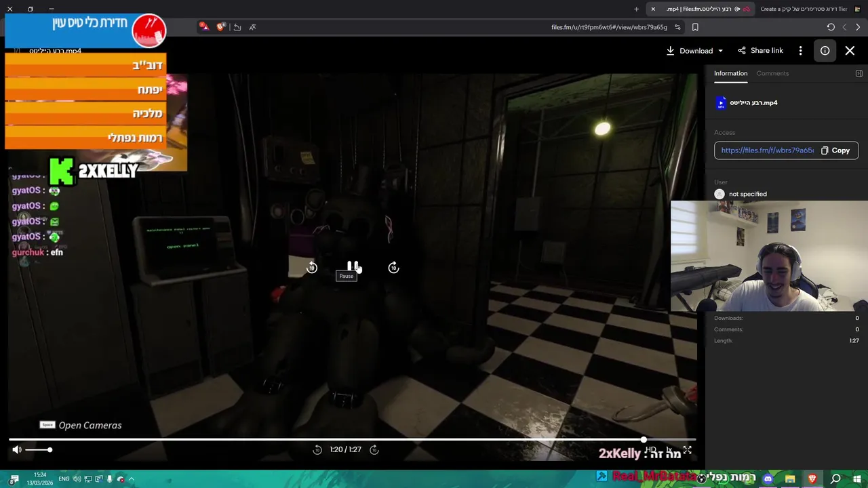The height and width of the screenshot is (488, 868).
Task: Click the taskbar clock and date
Action: tap(40, 479)
